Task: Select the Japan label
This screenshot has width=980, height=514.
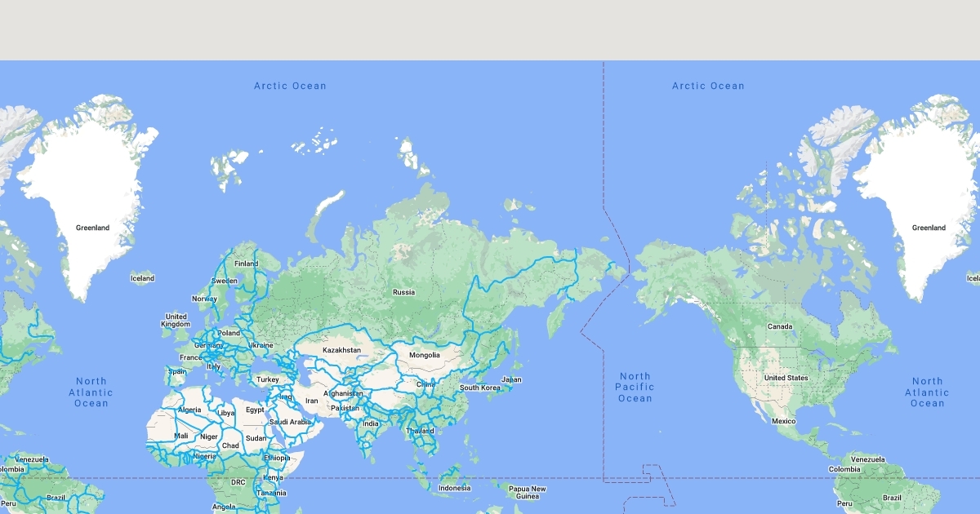Action: [x=511, y=379]
